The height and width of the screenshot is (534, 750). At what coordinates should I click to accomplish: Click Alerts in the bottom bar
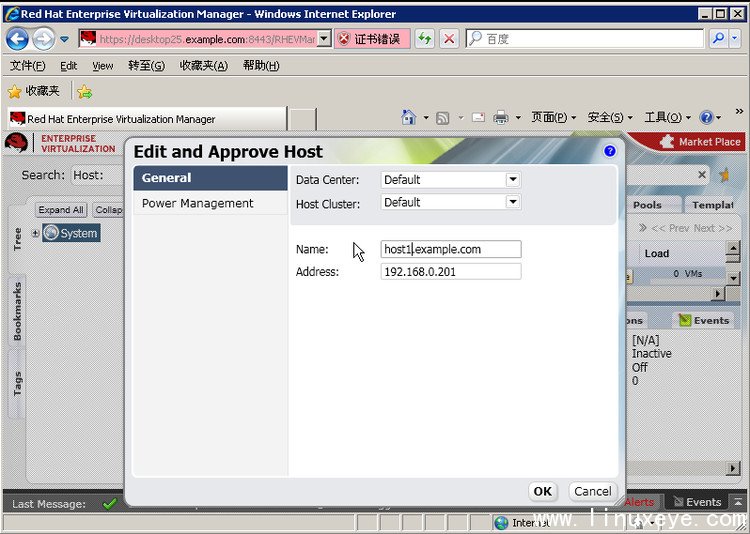coord(639,502)
